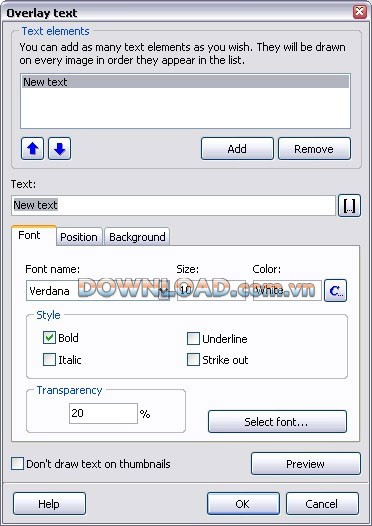This screenshot has width=372, height=526.
Task: Confirm with the OK button
Action: (243, 504)
